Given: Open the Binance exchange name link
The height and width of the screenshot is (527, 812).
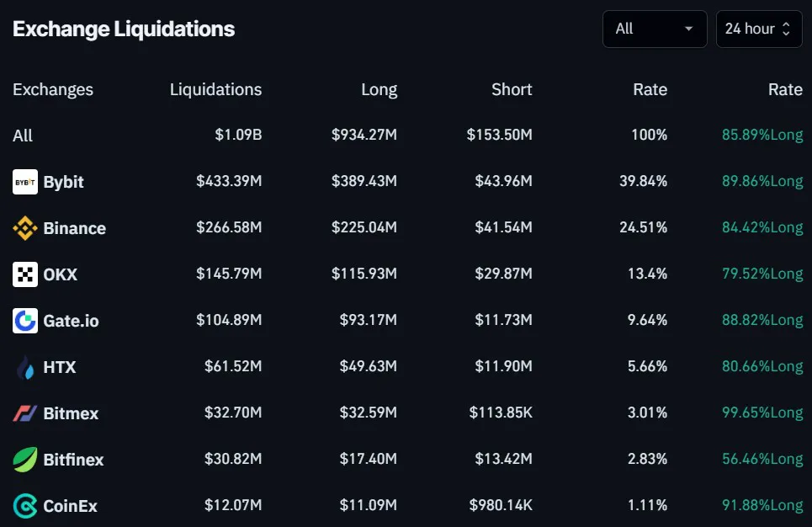Looking at the screenshot, I should (74, 228).
